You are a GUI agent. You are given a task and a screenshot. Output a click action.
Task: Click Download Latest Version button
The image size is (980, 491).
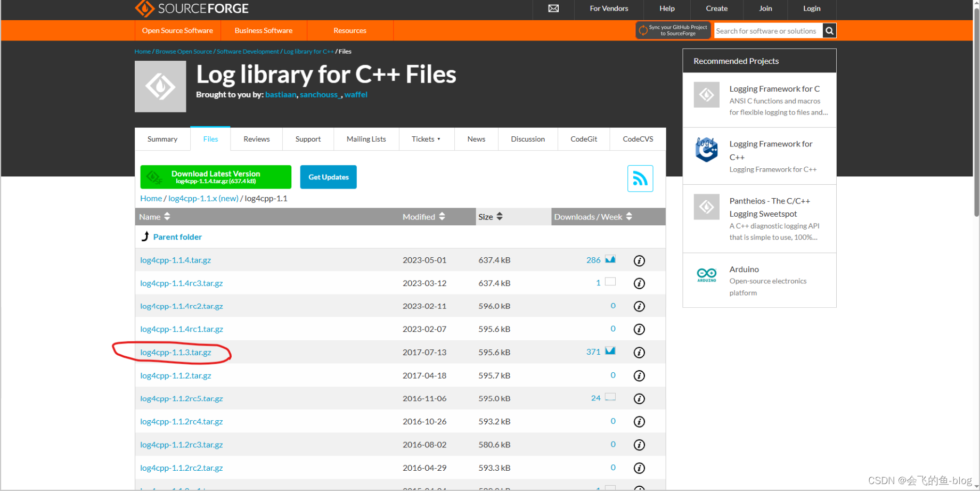(216, 177)
